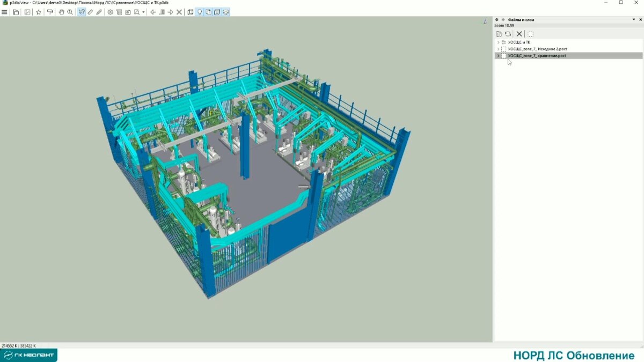Viewport: 644px width, 362px height.
Task: Click the refresh icon in layers panel
Action: [508, 34]
